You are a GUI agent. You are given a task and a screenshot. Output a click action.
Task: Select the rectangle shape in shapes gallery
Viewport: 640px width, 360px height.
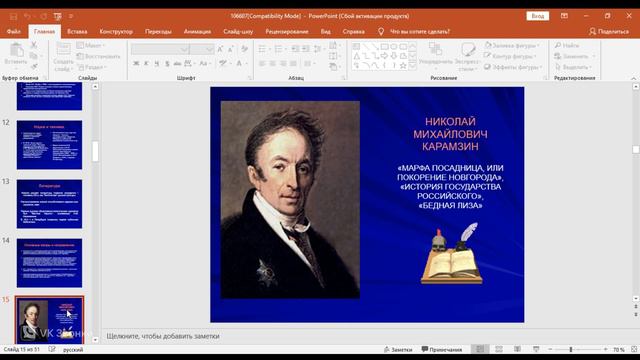tap(384, 47)
